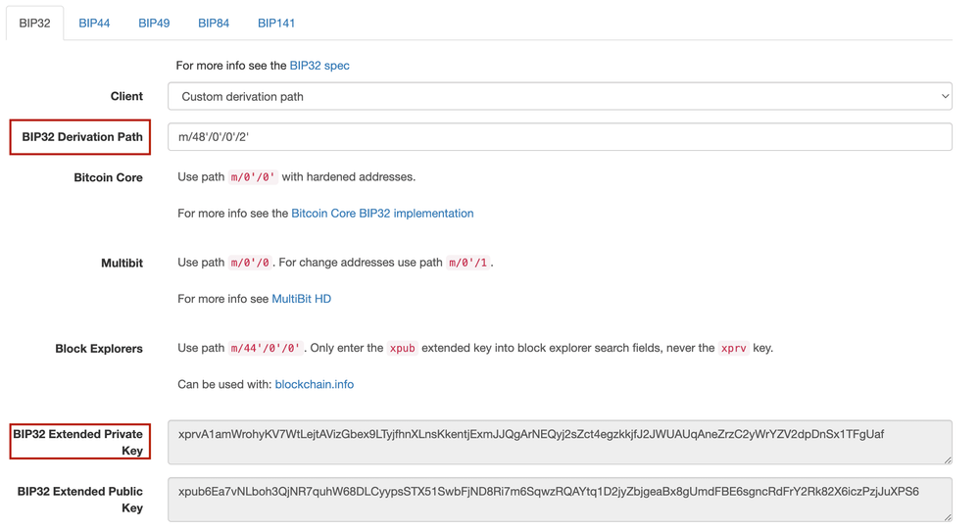Open the BIP32 spec link
980x530 pixels.
click(x=319, y=66)
